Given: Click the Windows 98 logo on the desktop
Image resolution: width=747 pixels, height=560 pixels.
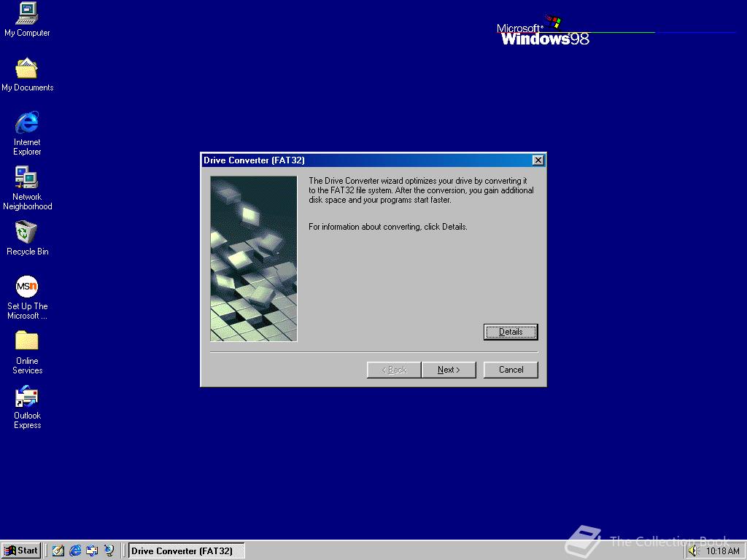Looking at the screenshot, I should pos(543,31).
